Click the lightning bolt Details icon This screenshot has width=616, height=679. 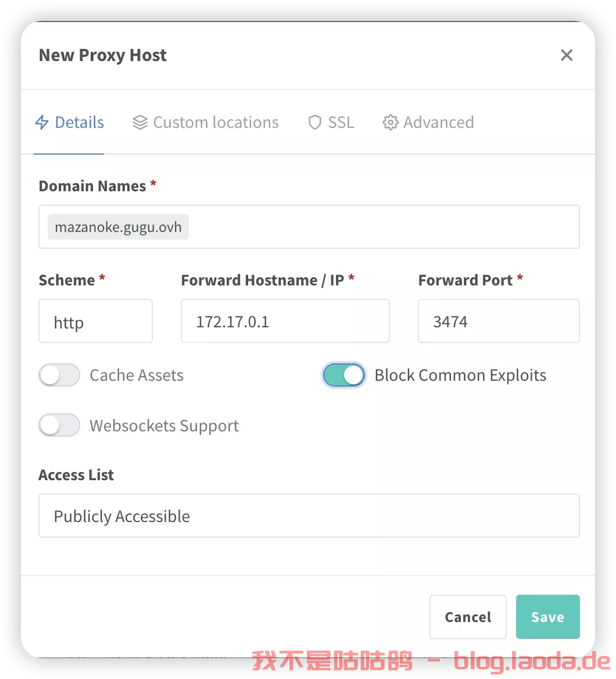42,123
